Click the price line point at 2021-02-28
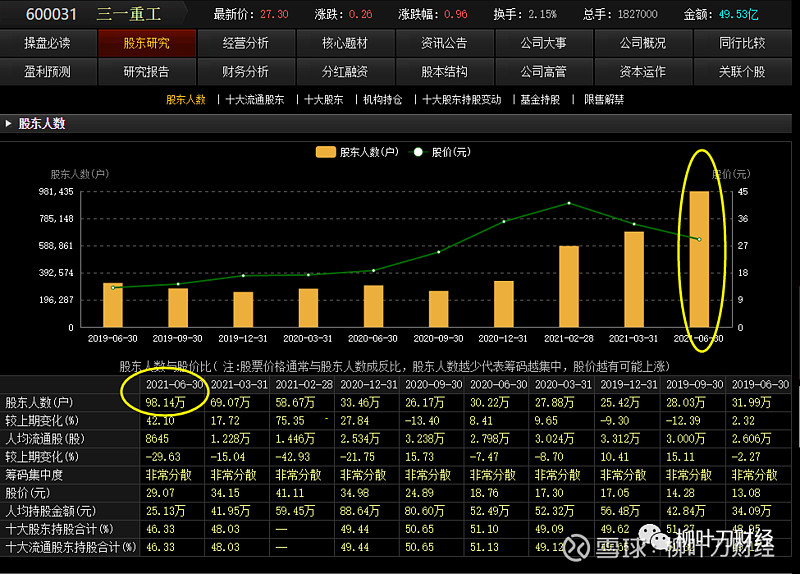The image size is (800, 574). 569,203
